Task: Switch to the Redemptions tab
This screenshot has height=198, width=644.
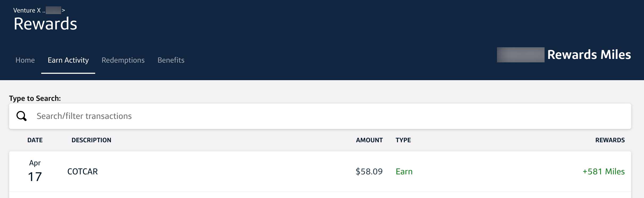Action: pos(123,60)
